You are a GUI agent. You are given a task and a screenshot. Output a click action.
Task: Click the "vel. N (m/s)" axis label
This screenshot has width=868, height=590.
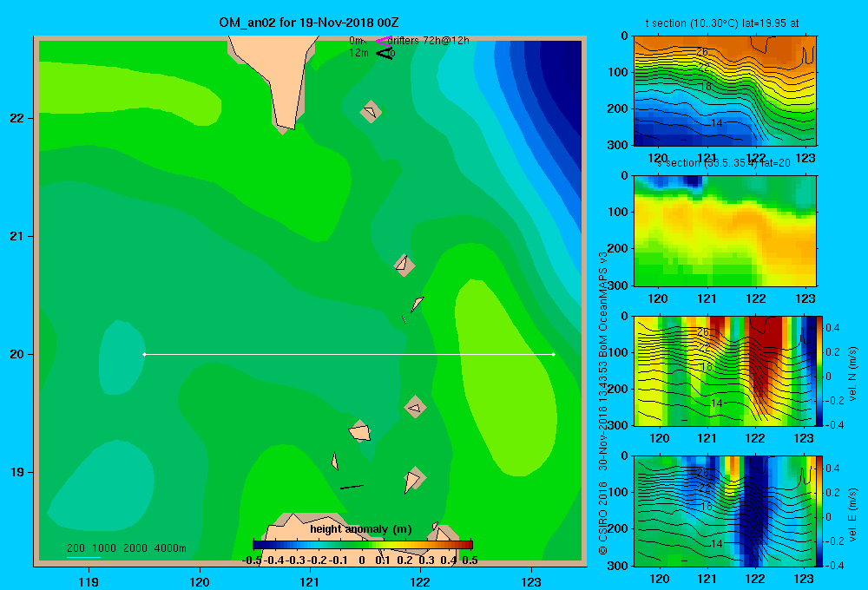click(x=852, y=374)
